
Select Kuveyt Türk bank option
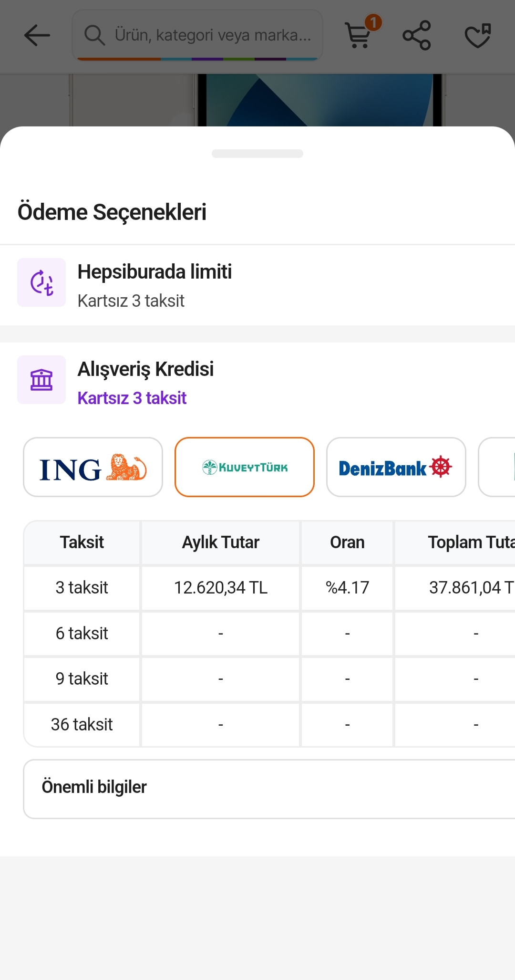[x=245, y=467]
